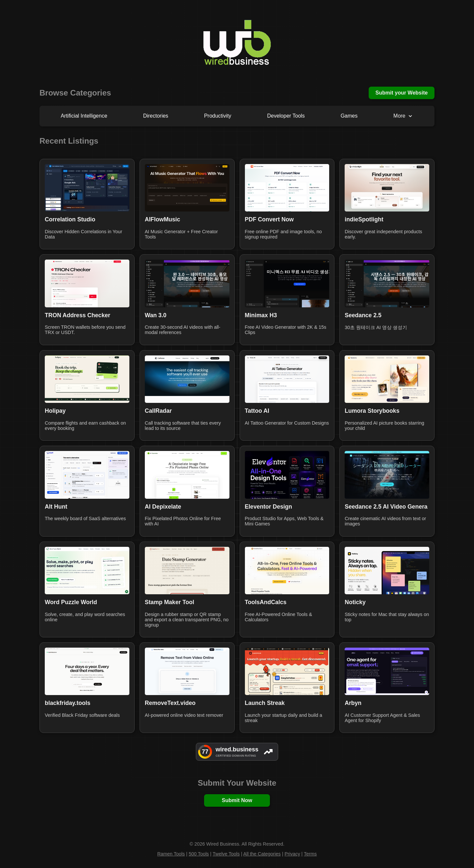
Task: Open the indieSpotlight preview thumbnail
Action: pos(387,188)
